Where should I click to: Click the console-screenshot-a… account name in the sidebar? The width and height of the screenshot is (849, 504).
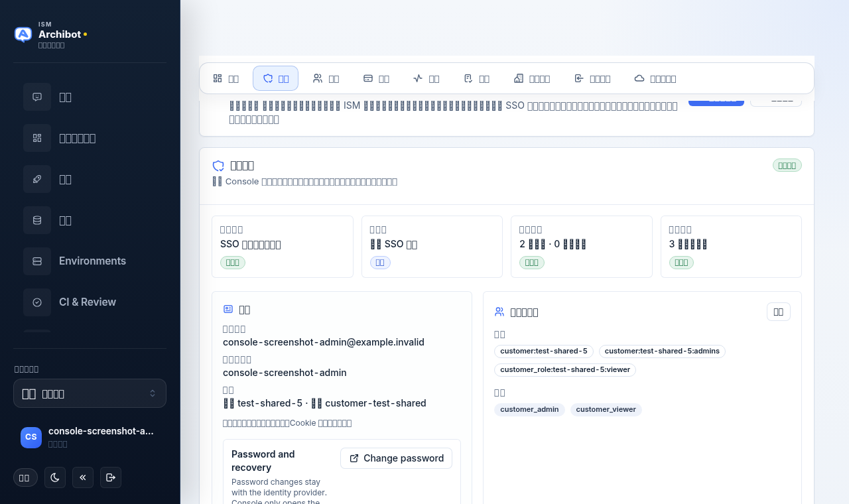point(101,431)
